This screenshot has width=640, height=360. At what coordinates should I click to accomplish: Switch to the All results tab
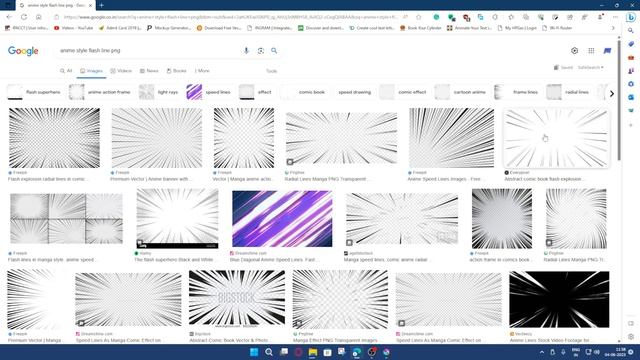click(x=66, y=71)
